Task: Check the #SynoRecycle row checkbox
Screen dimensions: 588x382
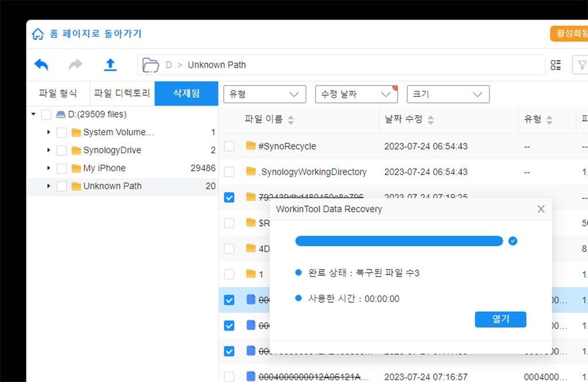Action: [x=229, y=146]
